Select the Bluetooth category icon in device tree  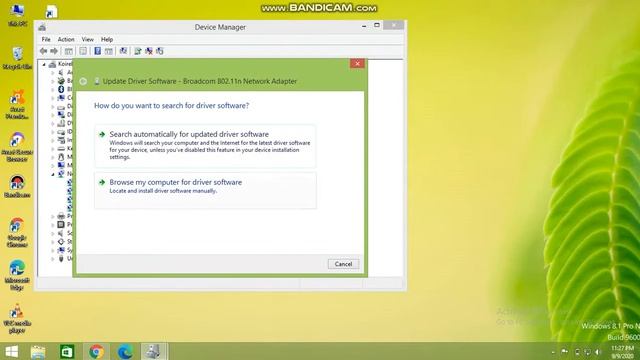[x=61, y=89]
